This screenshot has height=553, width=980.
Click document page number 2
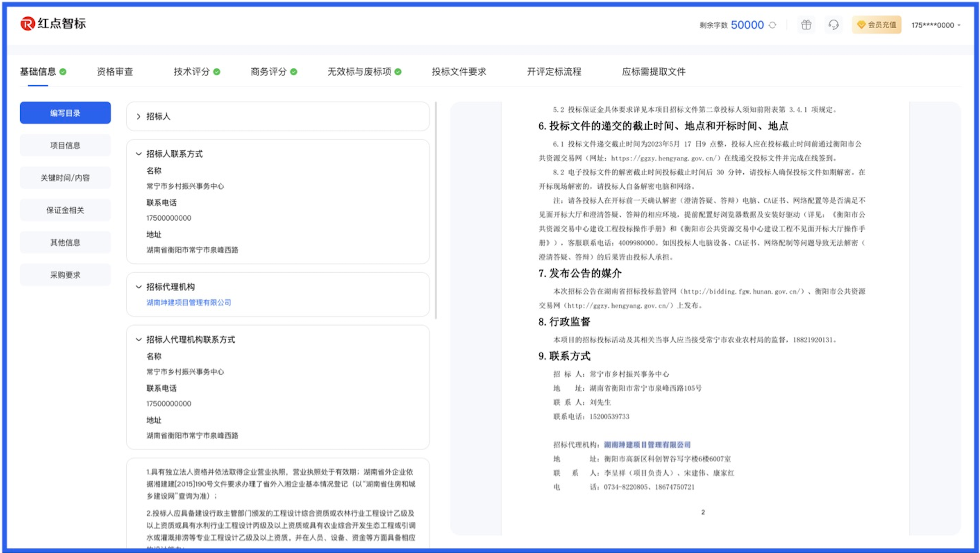point(703,512)
